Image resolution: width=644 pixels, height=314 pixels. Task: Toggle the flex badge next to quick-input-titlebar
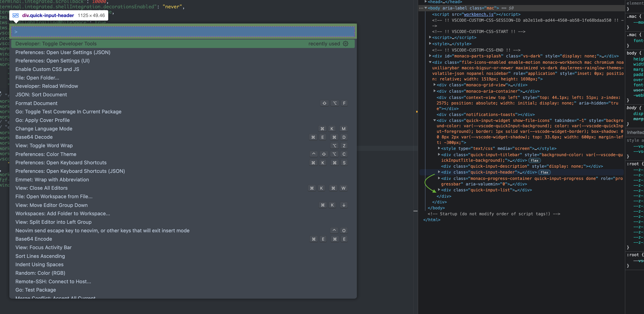coord(534,160)
